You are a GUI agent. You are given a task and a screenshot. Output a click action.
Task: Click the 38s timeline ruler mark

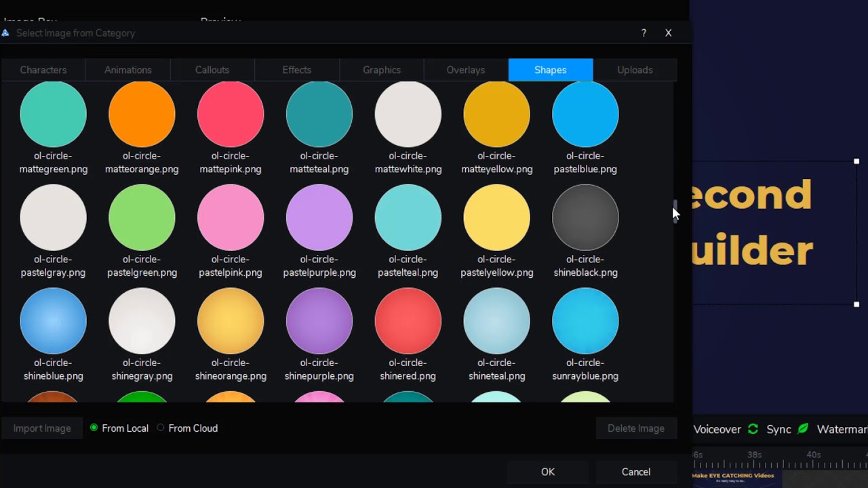coord(755,455)
